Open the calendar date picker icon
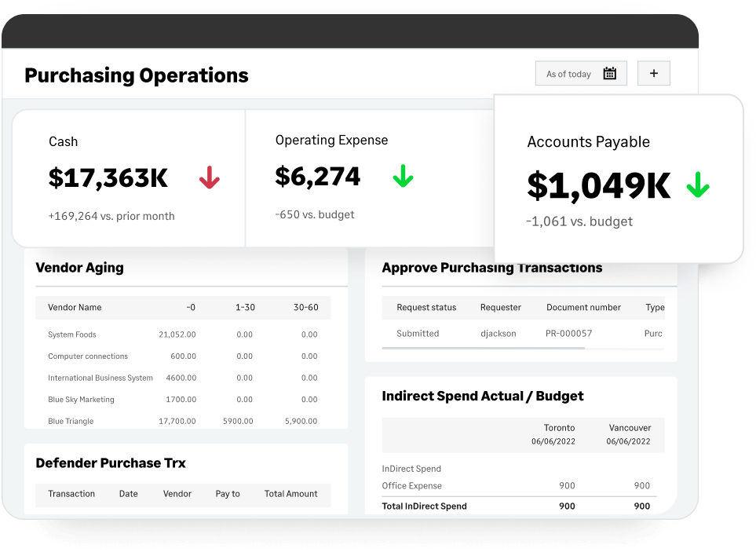756x552 pixels. (x=610, y=72)
